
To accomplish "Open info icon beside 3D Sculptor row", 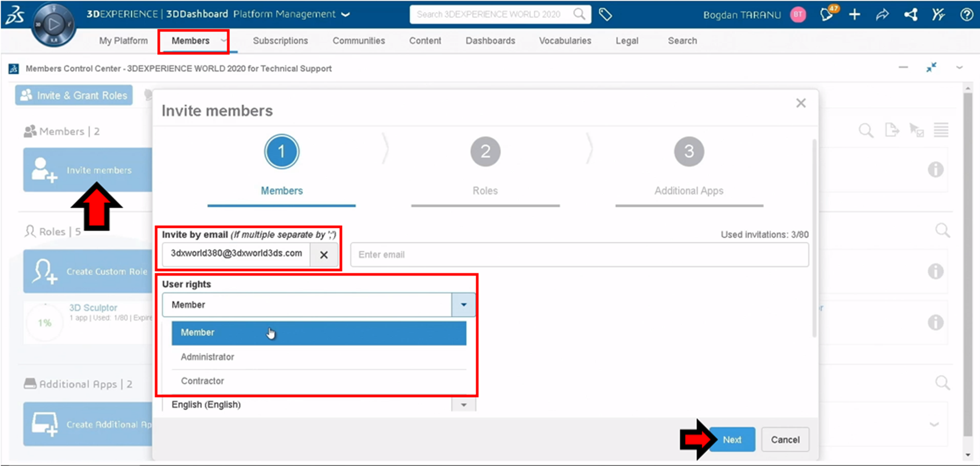I will 935,322.
